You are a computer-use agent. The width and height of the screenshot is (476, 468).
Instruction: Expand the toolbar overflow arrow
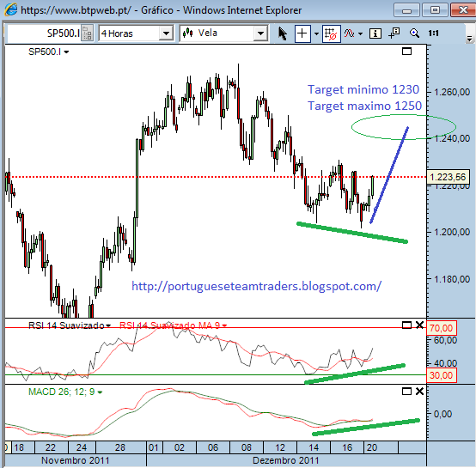point(469,39)
